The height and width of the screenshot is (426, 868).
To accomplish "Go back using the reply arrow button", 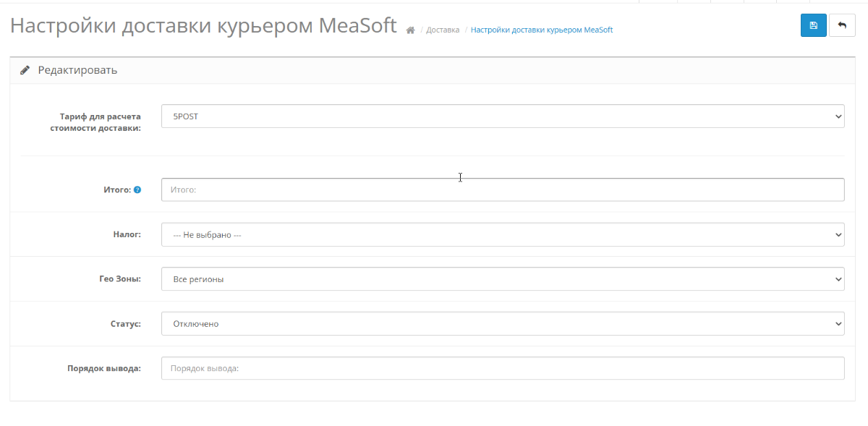I will point(842,25).
